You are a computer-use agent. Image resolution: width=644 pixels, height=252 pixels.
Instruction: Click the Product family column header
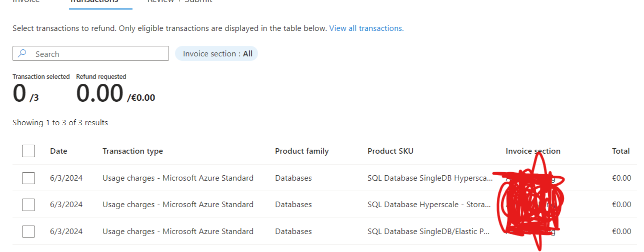301,151
